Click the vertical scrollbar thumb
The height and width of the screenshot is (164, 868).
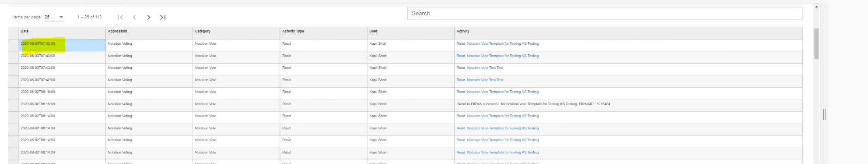pyautogui.click(x=816, y=43)
